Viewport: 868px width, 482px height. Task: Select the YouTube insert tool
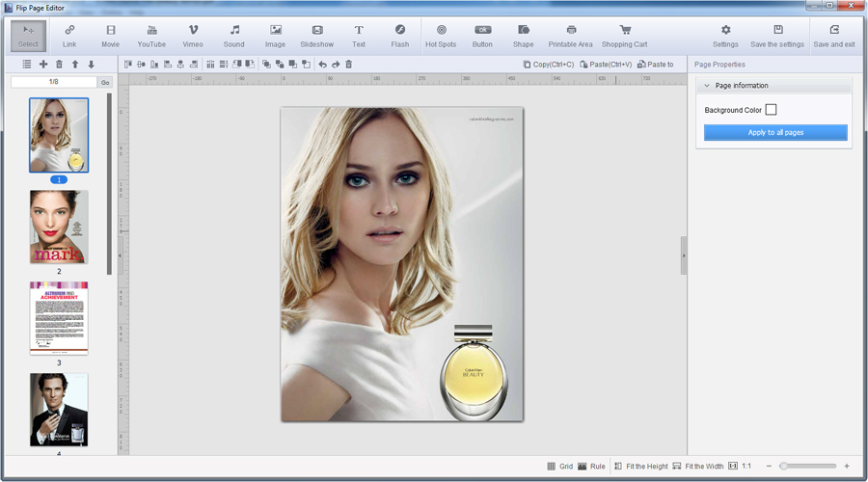(151, 36)
